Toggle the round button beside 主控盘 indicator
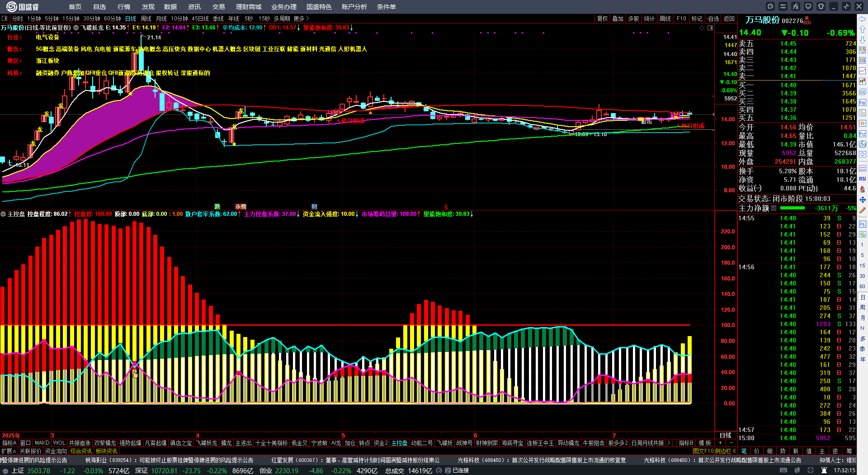 coord(3,214)
